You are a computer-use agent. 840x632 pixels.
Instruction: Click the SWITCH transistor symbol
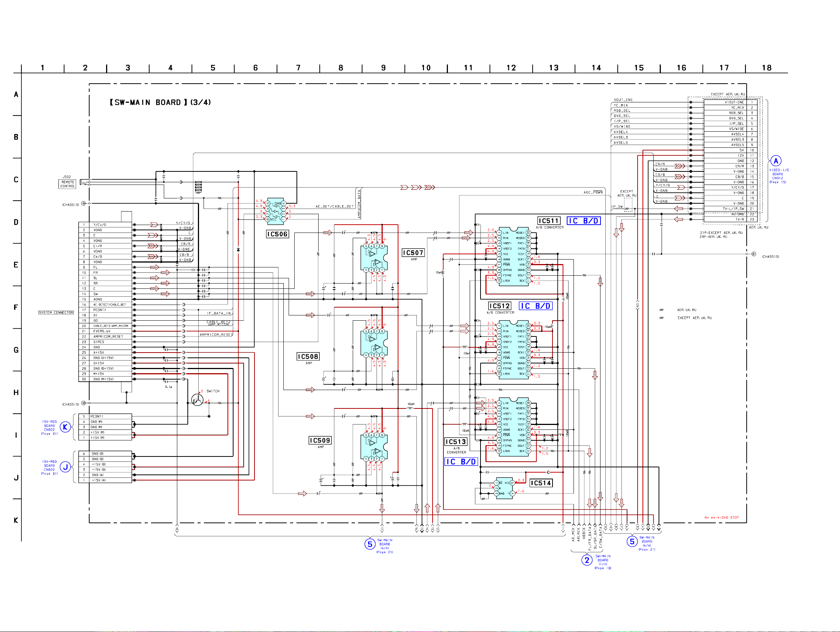(x=197, y=400)
